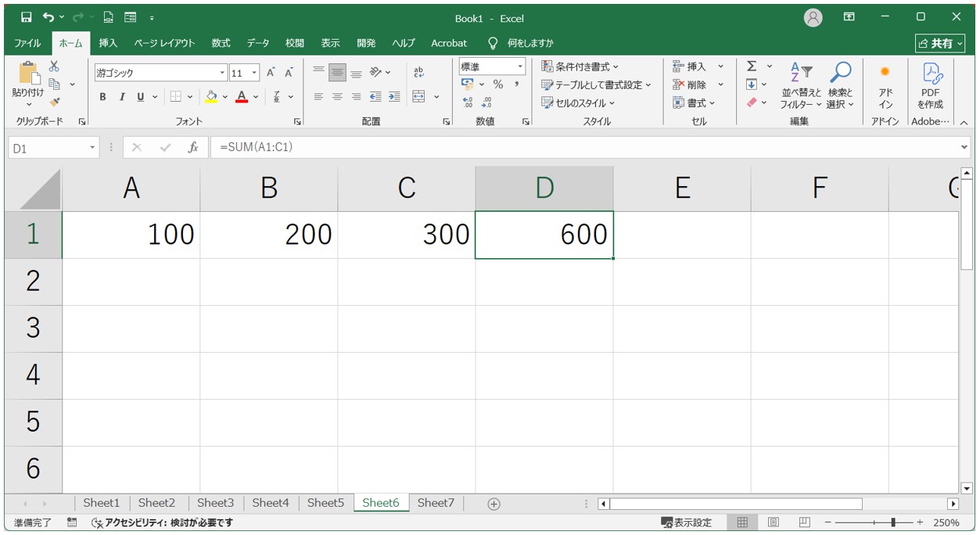Click the yellow Fill Color swatch button
The width and height of the screenshot is (980, 535).
pyautogui.click(x=211, y=97)
